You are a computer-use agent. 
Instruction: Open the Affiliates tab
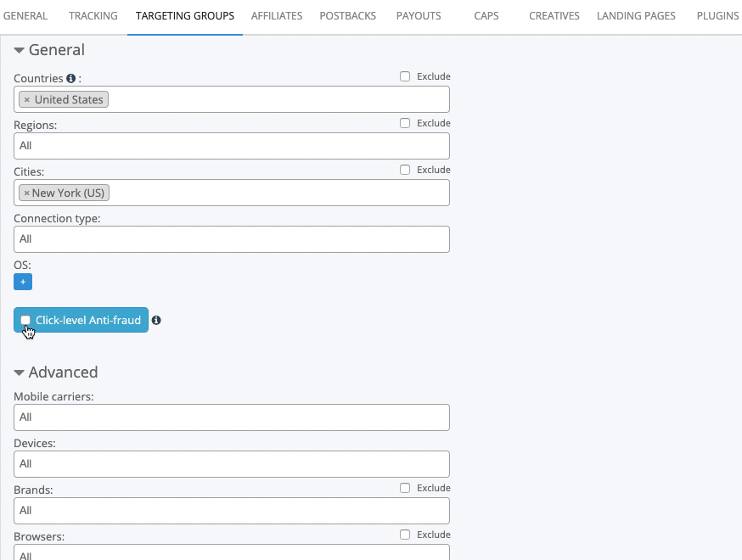277,16
